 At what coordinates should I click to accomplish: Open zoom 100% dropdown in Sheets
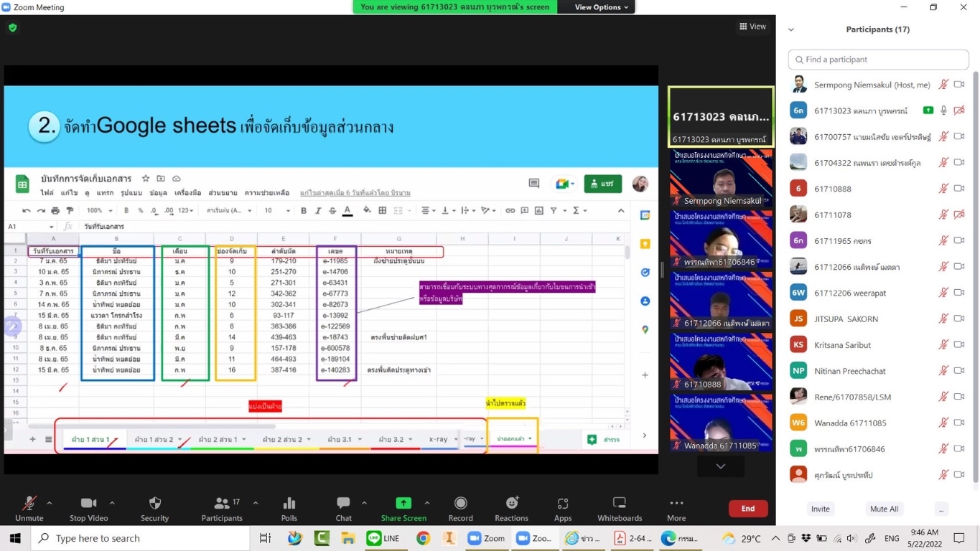click(99, 211)
